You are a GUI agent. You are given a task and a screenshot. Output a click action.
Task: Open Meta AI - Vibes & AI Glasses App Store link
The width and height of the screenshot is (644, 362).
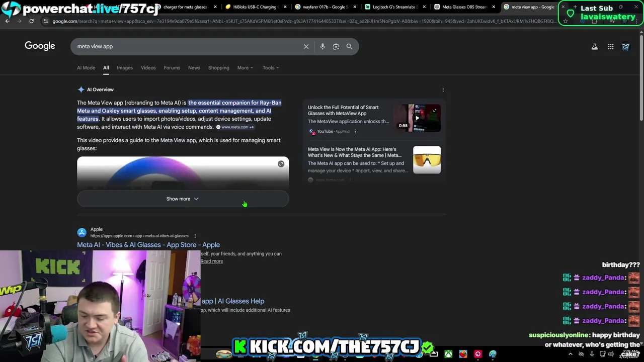[148, 245]
